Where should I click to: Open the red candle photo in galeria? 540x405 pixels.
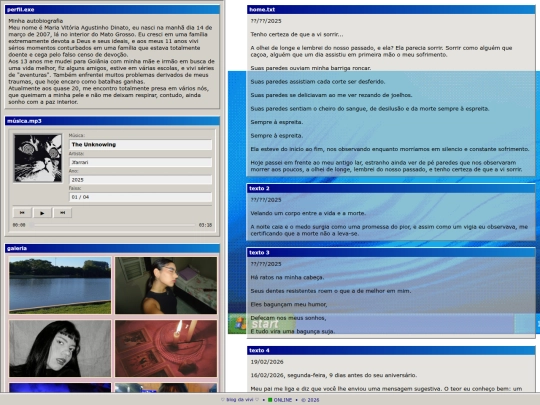[x=166, y=348]
